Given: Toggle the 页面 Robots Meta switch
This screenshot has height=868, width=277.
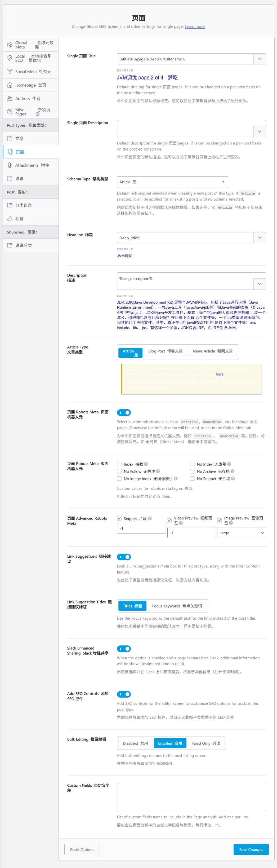Looking at the screenshot, I should [x=124, y=412].
